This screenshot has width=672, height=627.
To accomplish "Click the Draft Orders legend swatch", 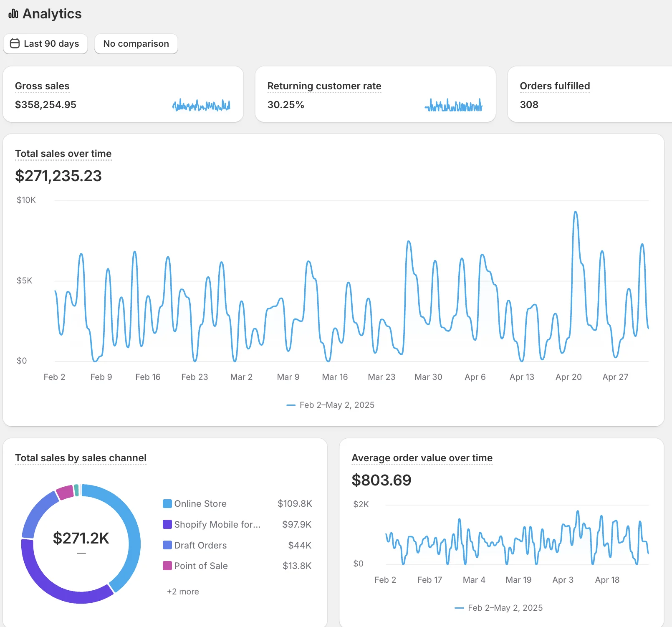I will (x=167, y=545).
